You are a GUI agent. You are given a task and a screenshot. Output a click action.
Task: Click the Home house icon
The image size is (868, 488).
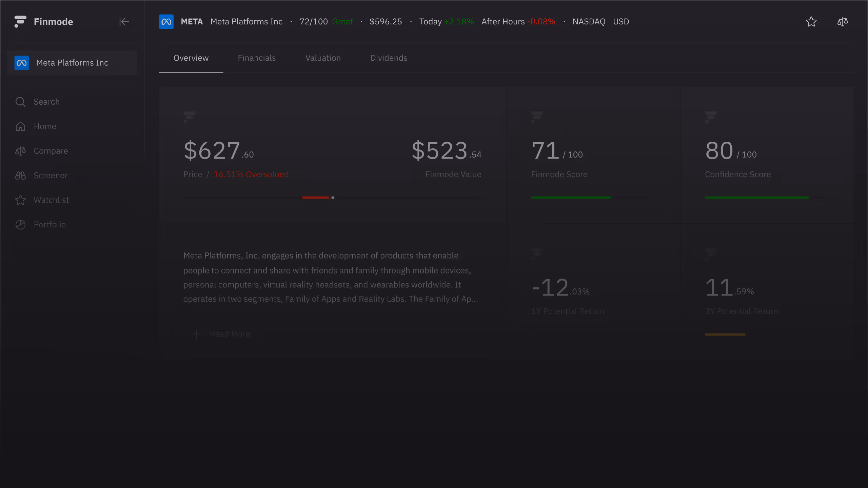tap(20, 126)
